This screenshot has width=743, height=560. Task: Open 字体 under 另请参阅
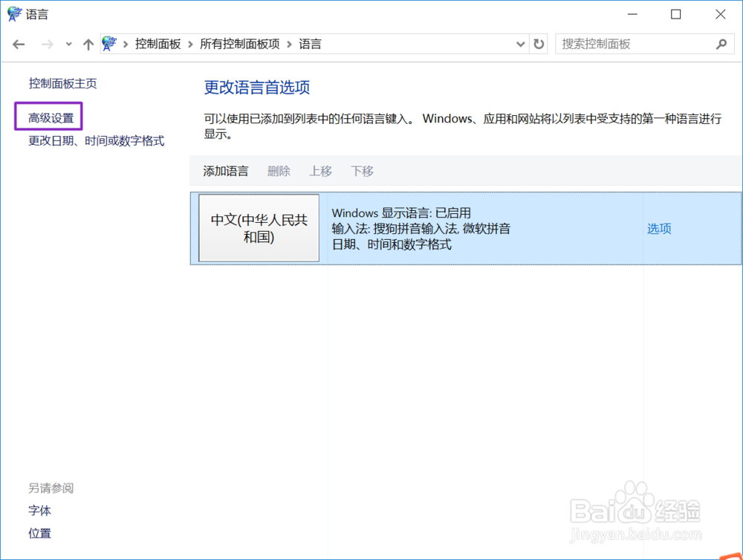(x=39, y=510)
